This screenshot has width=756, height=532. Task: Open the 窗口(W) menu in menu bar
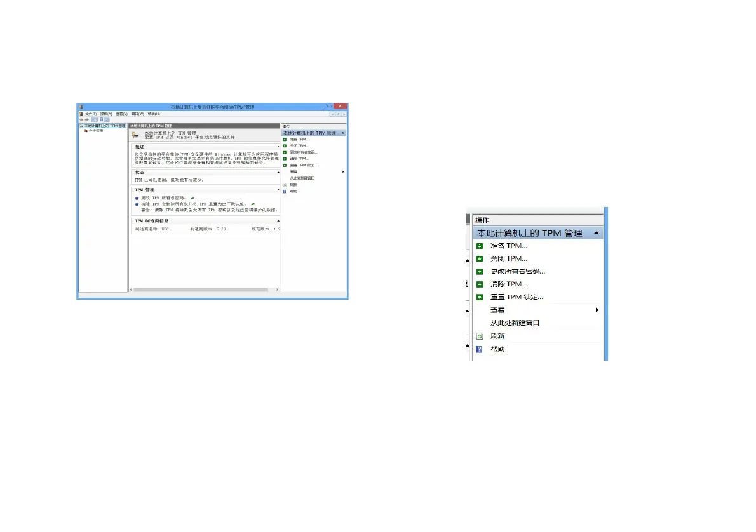click(137, 114)
